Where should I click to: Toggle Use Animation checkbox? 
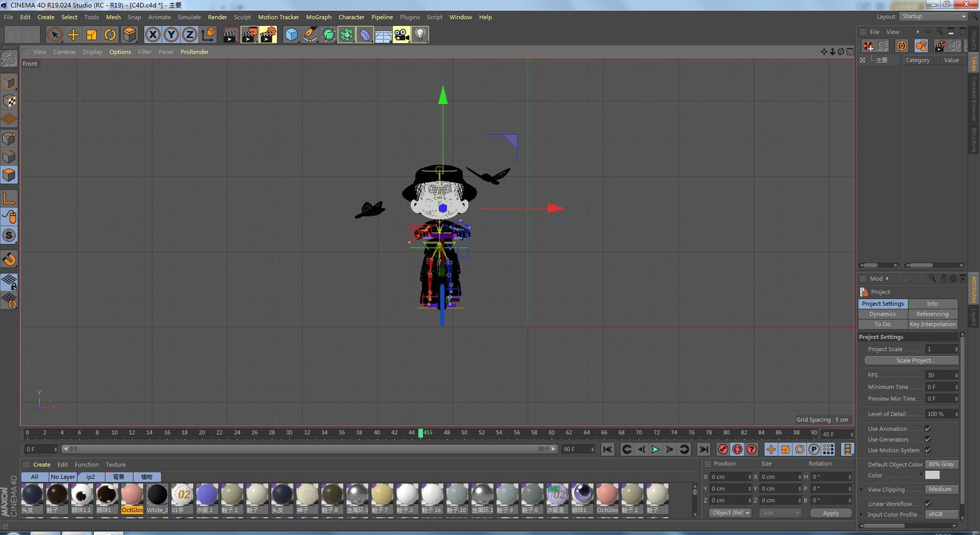[x=928, y=428]
